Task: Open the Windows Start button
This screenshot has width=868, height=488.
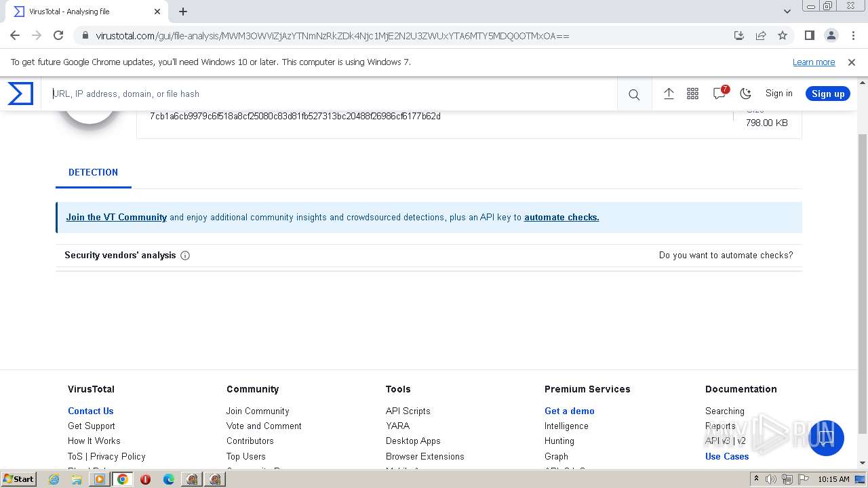Action: click(x=19, y=479)
